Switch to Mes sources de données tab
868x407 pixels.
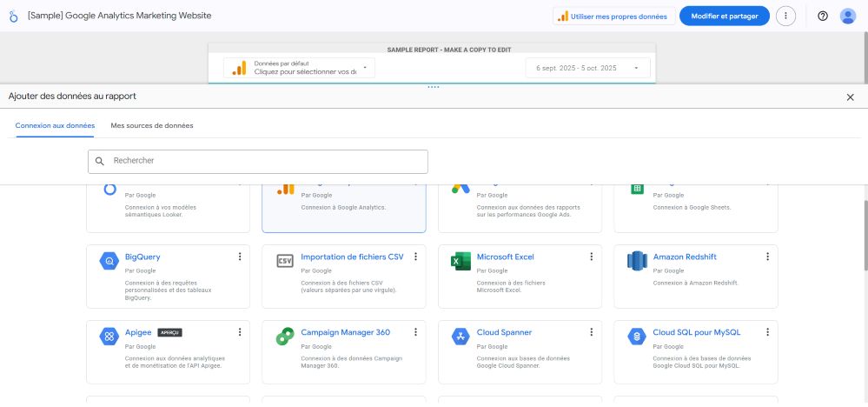click(152, 125)
